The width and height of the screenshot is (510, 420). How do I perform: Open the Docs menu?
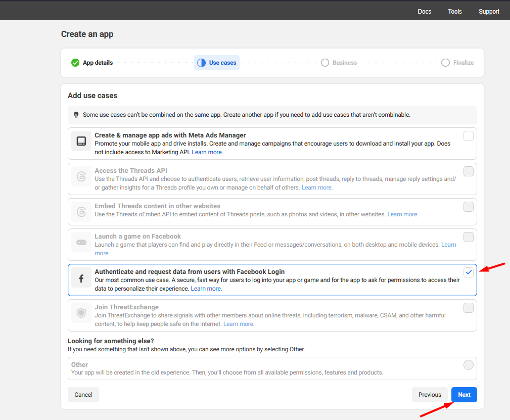pos(425,12)
